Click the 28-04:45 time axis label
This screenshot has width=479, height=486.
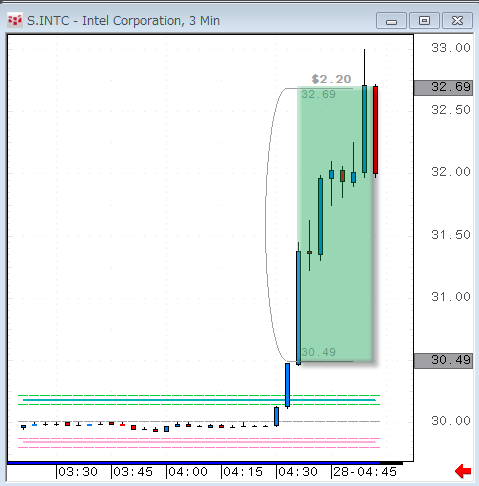click(365, 472)
